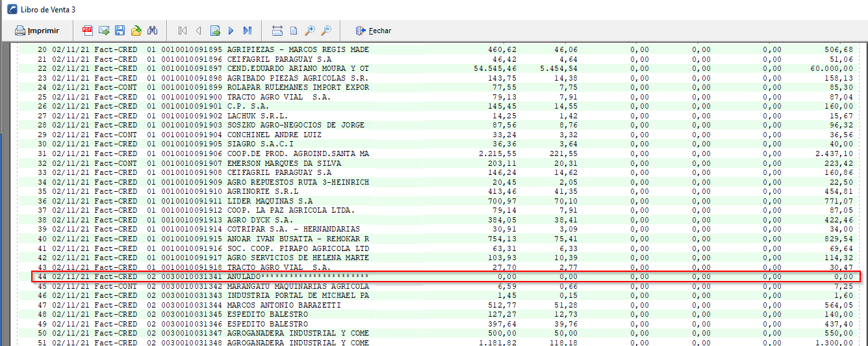Jump to the last page
This screenshot has width=868, height=346.
click(247, 31)
